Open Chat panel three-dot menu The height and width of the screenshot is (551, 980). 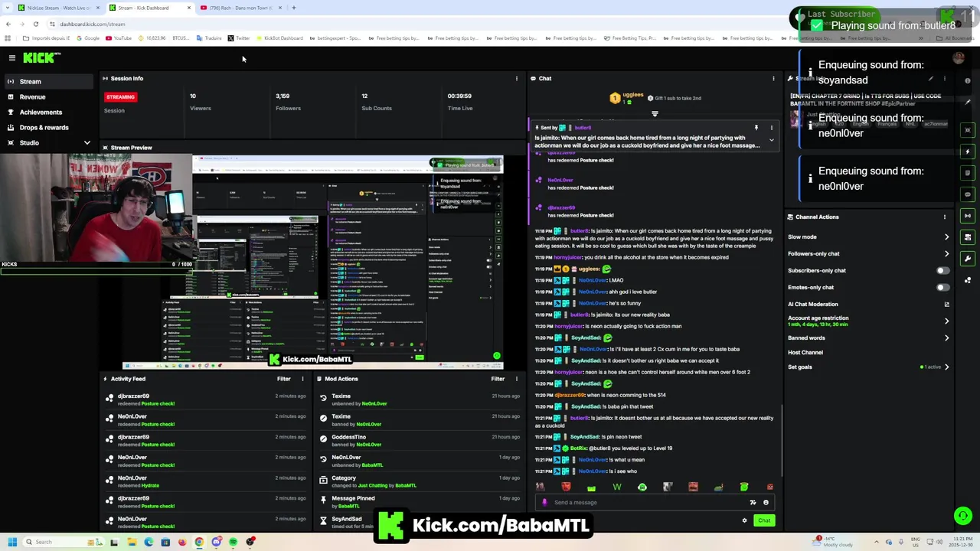coord(773,78)
